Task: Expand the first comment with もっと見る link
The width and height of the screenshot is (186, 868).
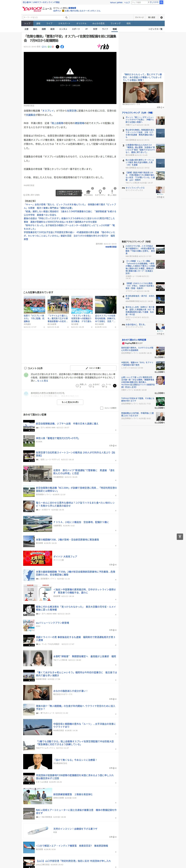Action: [x=43, y=381]
